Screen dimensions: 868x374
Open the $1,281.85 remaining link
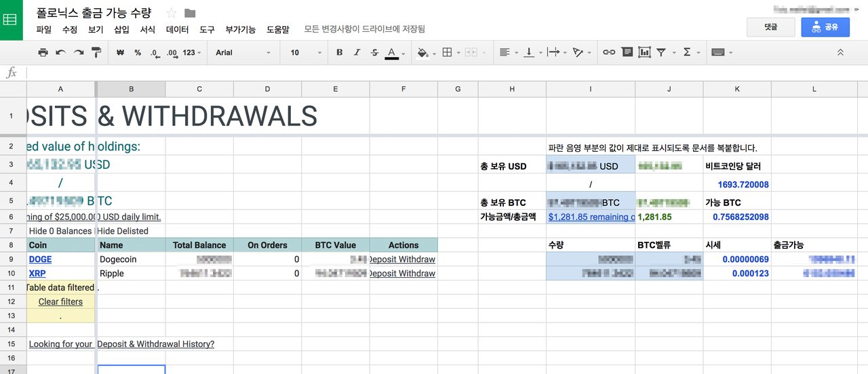[x=591, y=217]
